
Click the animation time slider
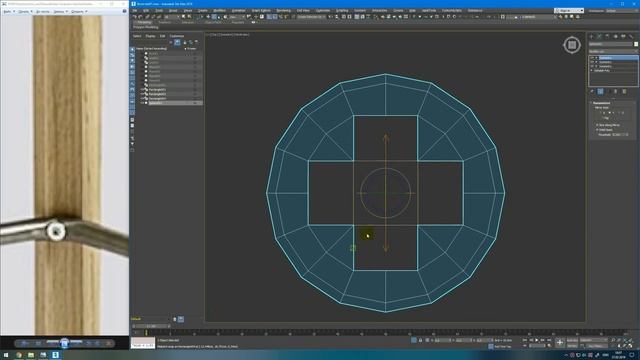click(151, 326)
